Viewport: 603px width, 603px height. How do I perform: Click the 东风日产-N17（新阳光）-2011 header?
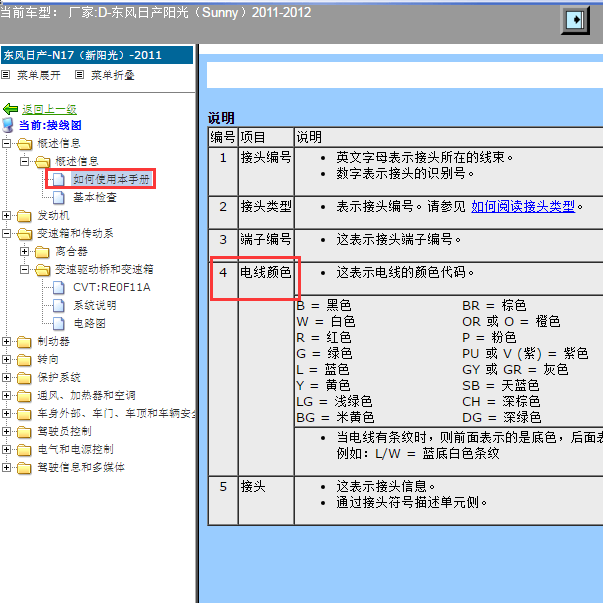(97, 55)
